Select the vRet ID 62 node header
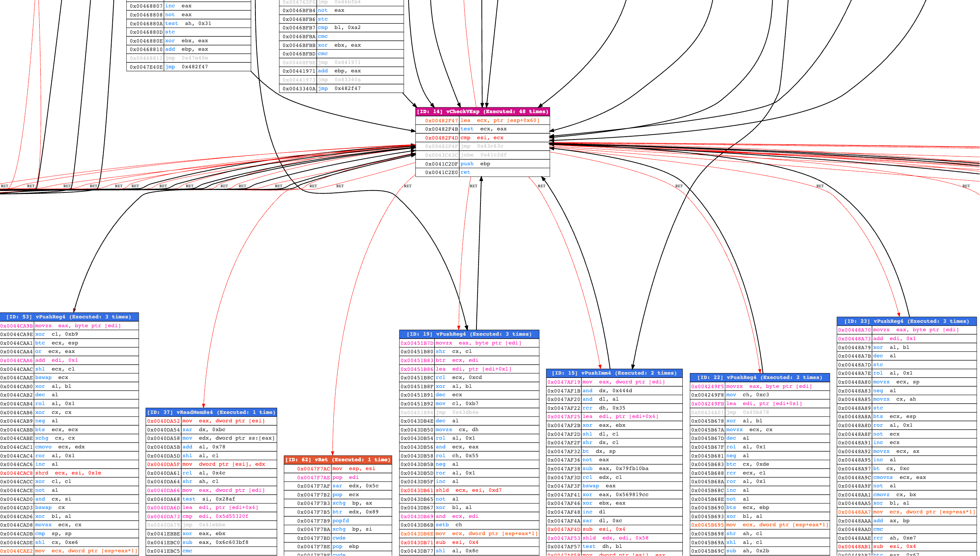The width and height of the screenshot is (980, 556). [338, 459]
